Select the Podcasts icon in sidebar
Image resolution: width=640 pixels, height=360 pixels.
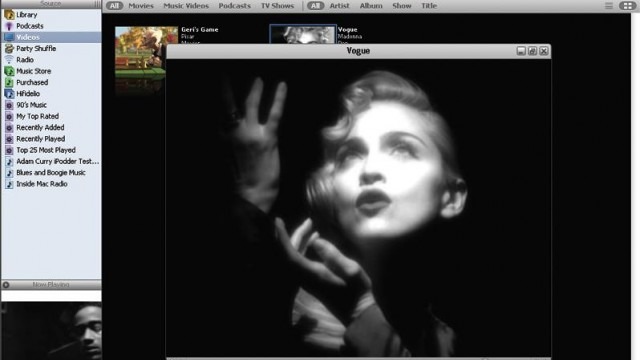pyautogui.click(x=9, y=26)
